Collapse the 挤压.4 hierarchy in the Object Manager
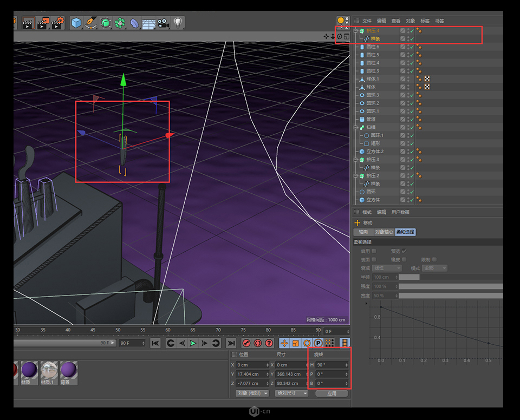Viewport: 520px width, 420px height. tap(355, 31)
